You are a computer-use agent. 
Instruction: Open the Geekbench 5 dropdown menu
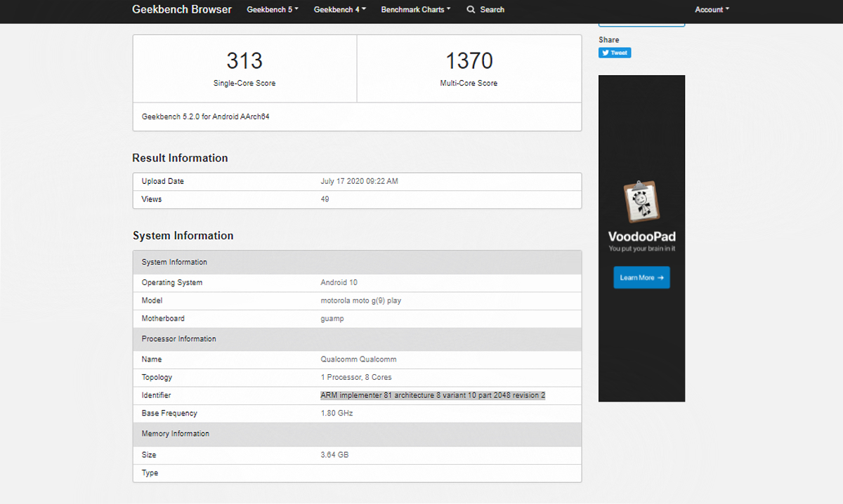tap(272, 10)
